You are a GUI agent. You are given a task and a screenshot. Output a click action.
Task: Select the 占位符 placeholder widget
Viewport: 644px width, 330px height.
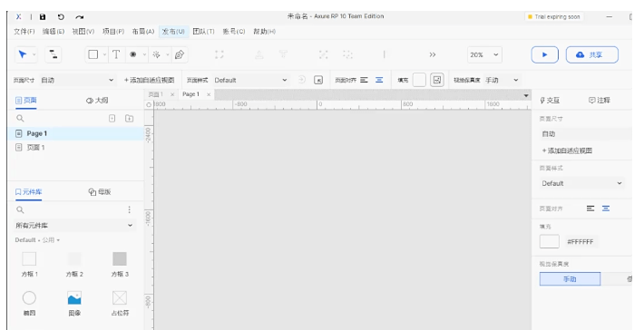click(120, 304)
